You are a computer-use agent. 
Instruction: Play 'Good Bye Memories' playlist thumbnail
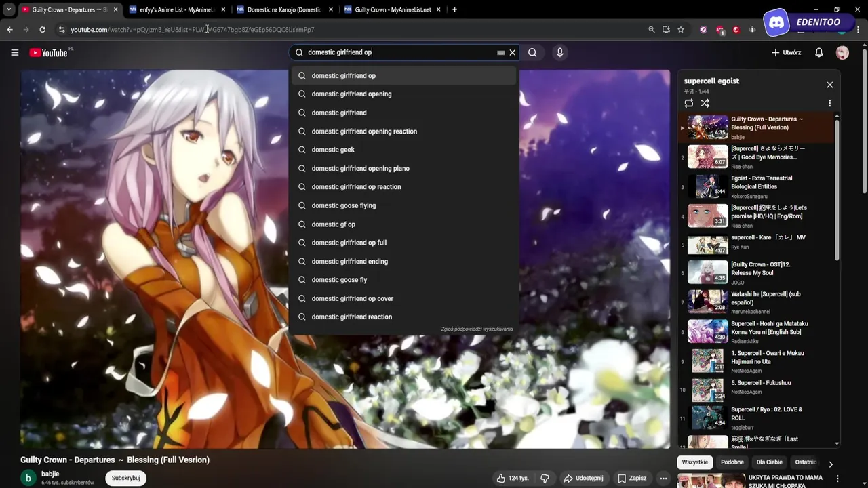point(707,157)
